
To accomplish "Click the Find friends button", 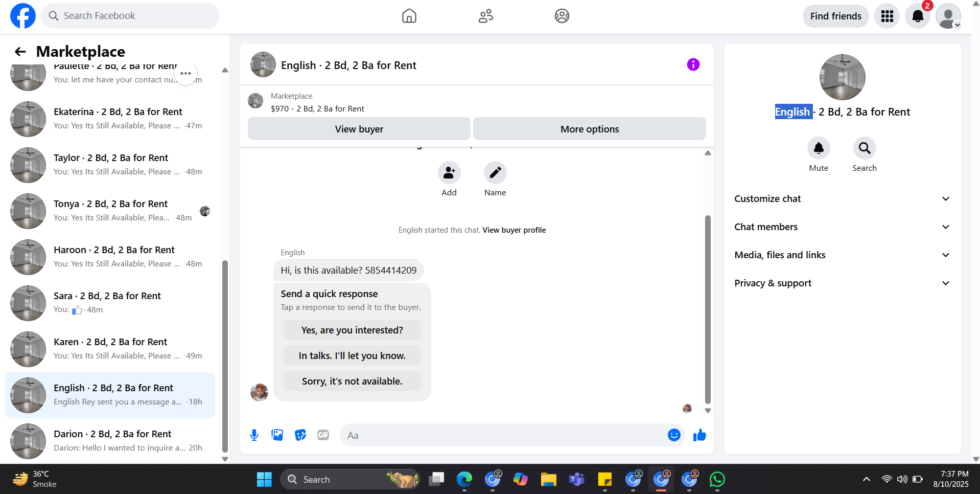I will pyautogui.click(x=835, y=16).
